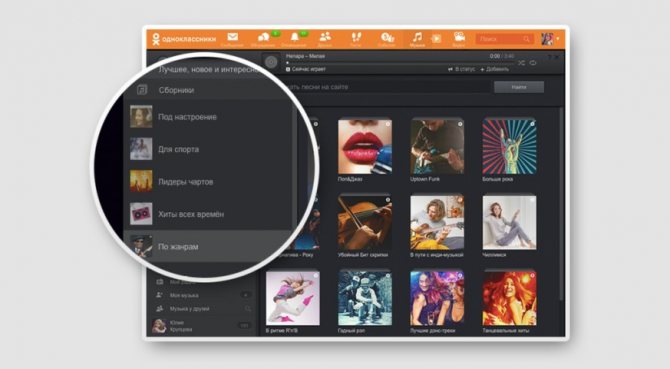Click the Добавить link in player
Viewport: 670px width, 369px height.
[495, 69]
